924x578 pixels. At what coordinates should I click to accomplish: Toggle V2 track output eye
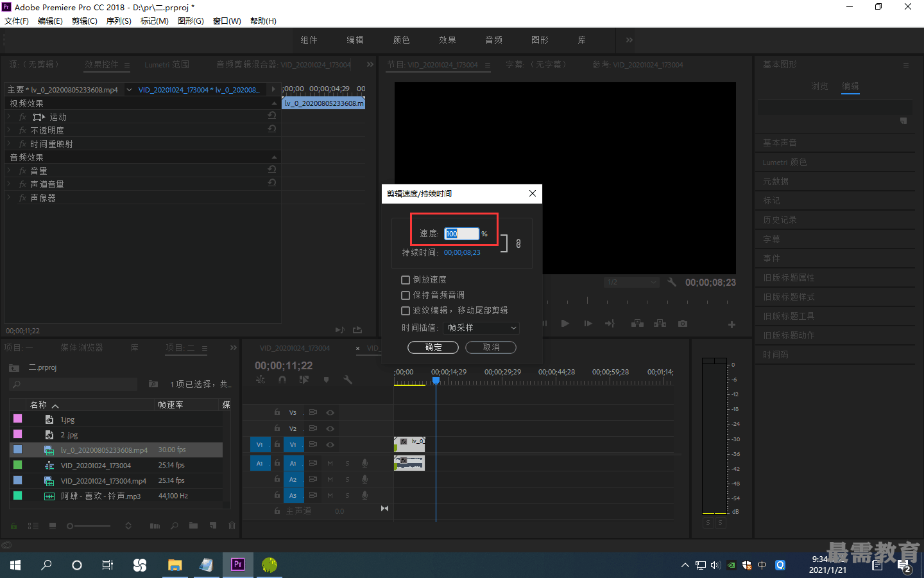click(330, 428)
